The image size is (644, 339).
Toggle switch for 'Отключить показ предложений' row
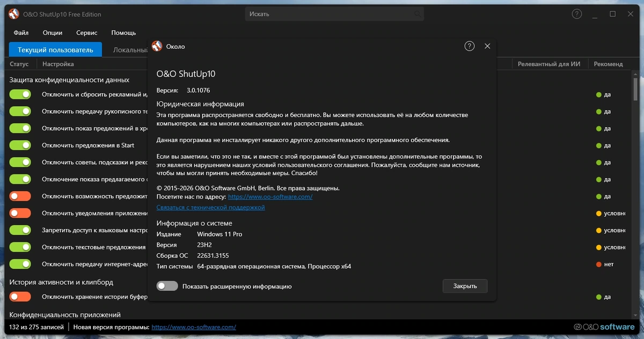(20, 129)
